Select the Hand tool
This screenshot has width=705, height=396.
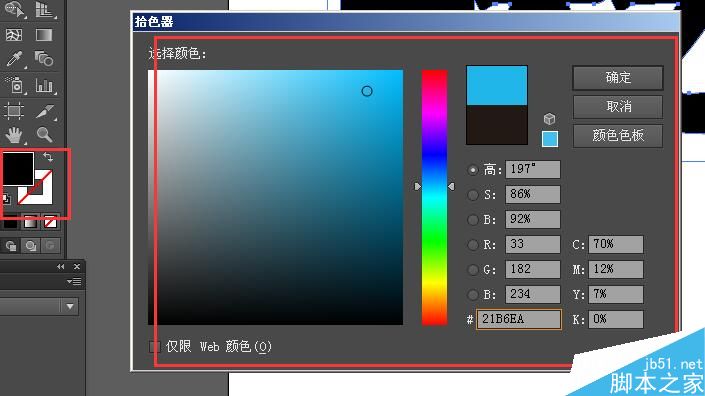tap(14, 134)
